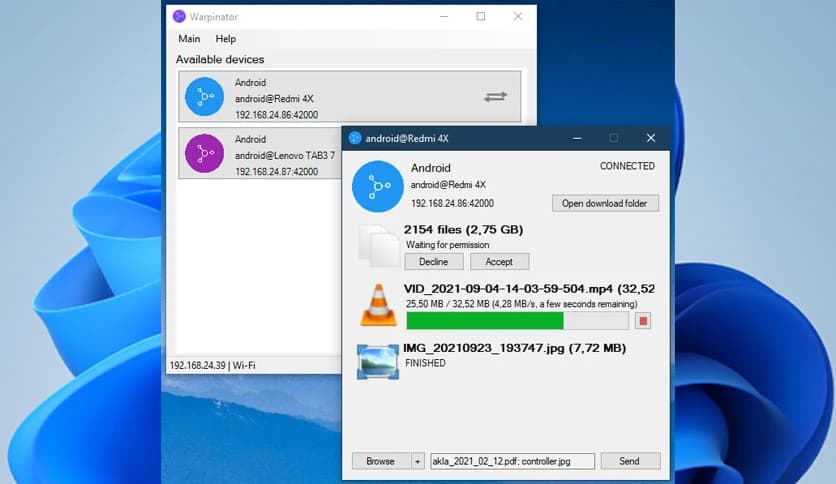Click the blue Redmi 4X device icon in list
836x484 pixels.
(204, 96)
